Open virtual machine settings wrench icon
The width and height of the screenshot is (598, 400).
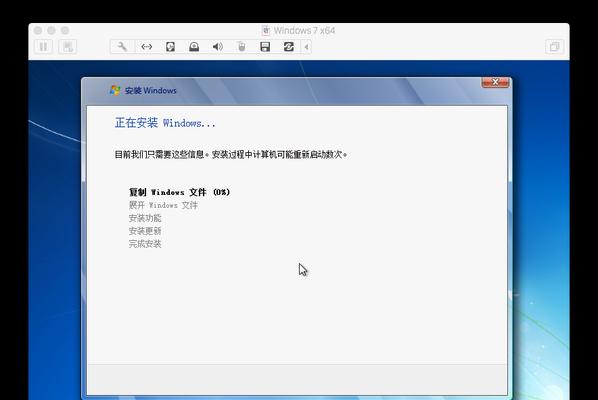pos(122,47)
